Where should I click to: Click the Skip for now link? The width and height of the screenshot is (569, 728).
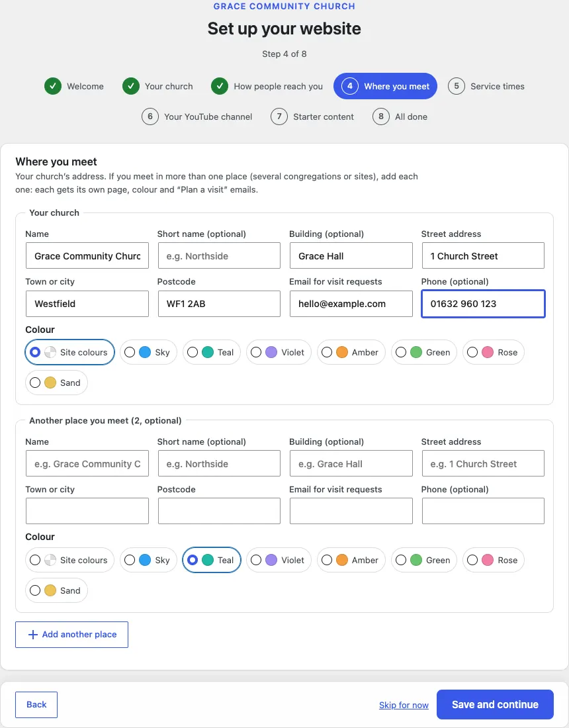404,705
